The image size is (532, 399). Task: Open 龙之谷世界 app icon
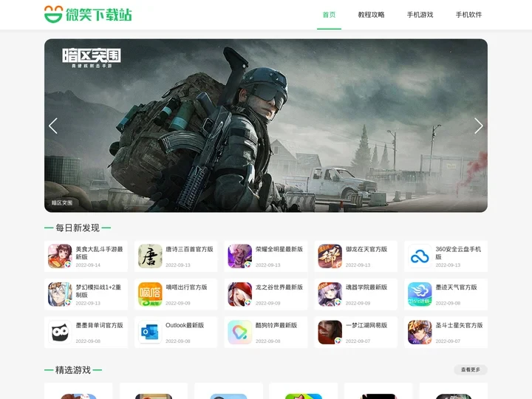tap(240, 294)
